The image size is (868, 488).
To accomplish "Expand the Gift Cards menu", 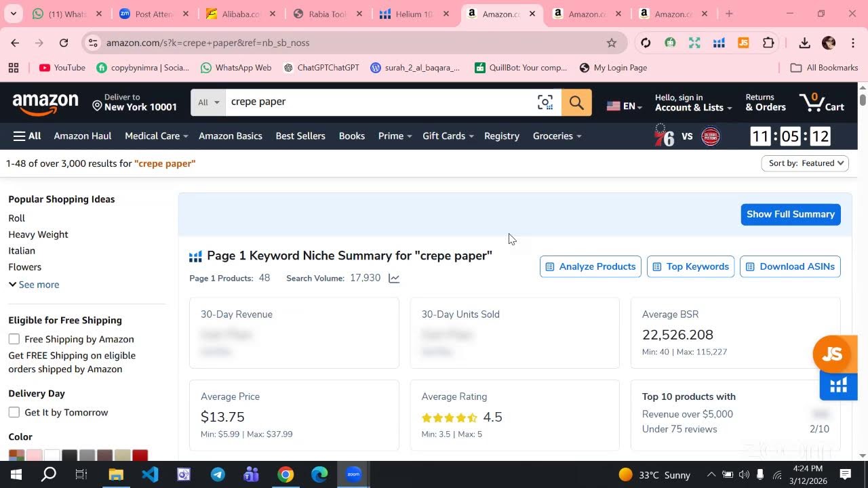I will point(448,136).
